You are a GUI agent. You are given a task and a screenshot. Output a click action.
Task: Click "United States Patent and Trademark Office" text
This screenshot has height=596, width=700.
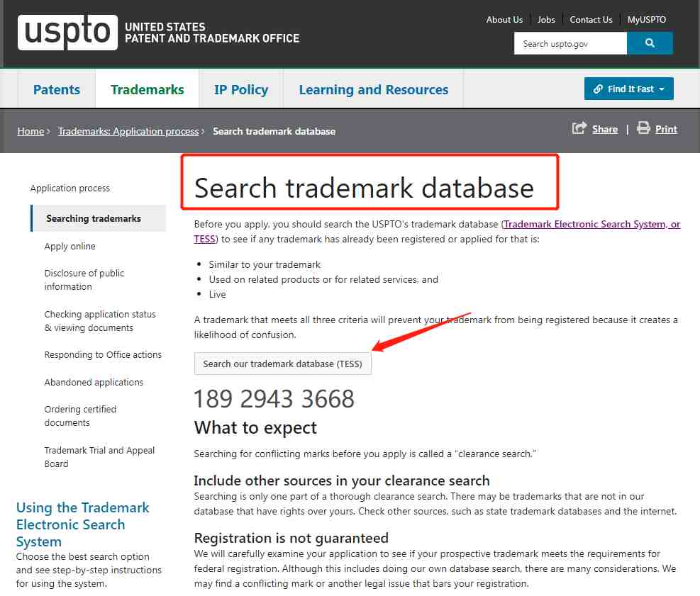tap(212, 33)
